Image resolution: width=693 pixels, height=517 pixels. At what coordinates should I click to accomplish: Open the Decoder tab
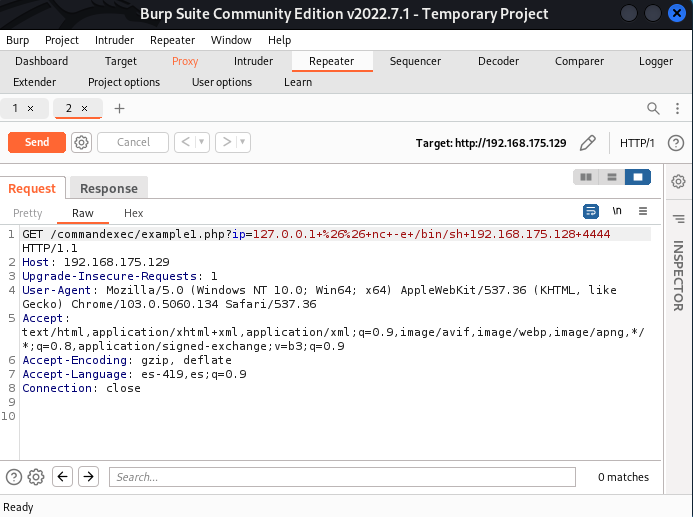(x=498, y=61)
